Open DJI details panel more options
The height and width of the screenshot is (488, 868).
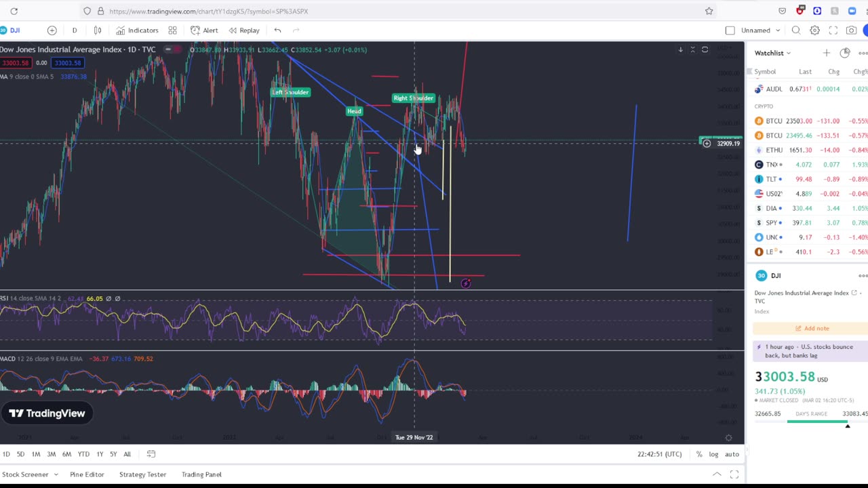tap(863, 276)
